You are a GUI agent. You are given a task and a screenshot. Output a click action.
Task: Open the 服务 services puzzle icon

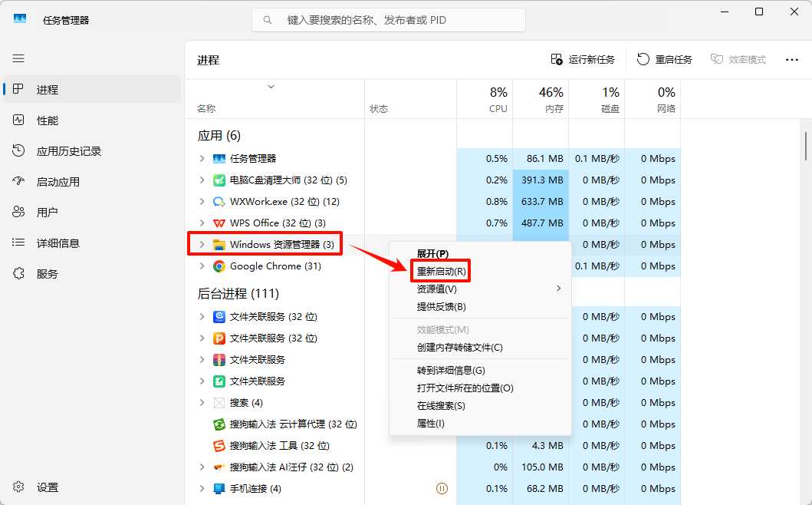(x=18, y=273)
